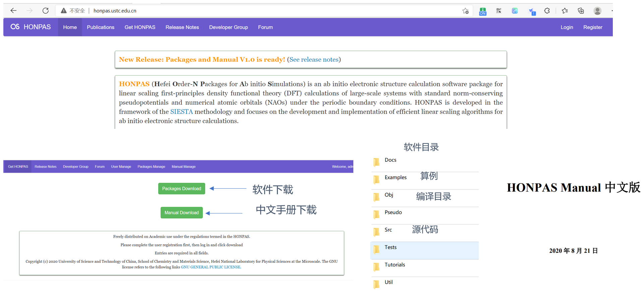Select the Util folder name

389,282
